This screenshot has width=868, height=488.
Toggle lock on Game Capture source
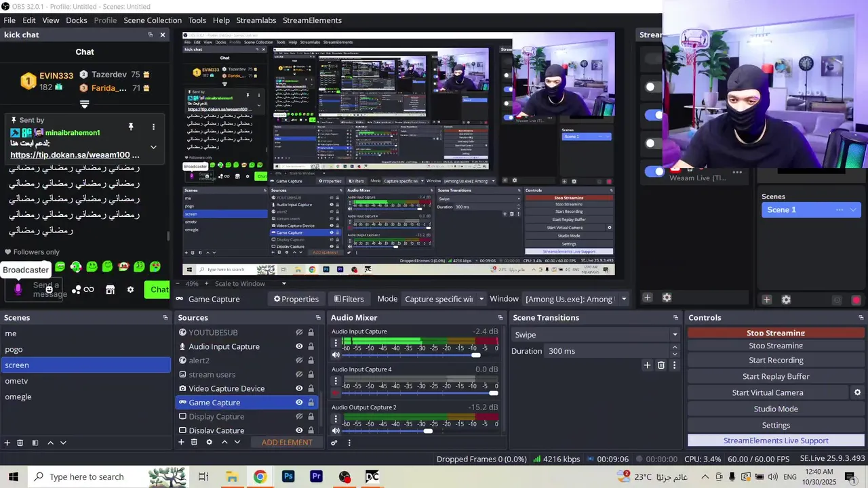coord(311,403)
